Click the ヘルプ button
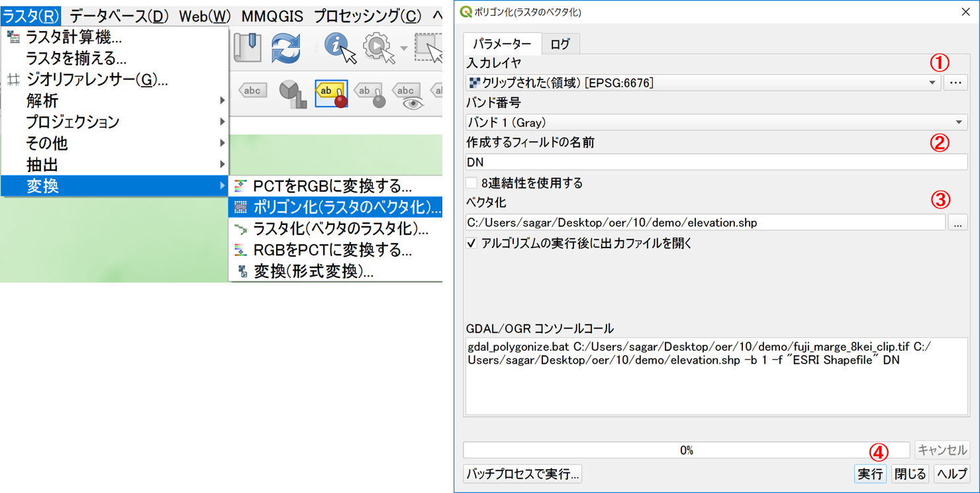The height and width of the screenshot is (493, 980). (x=952, y=474)
